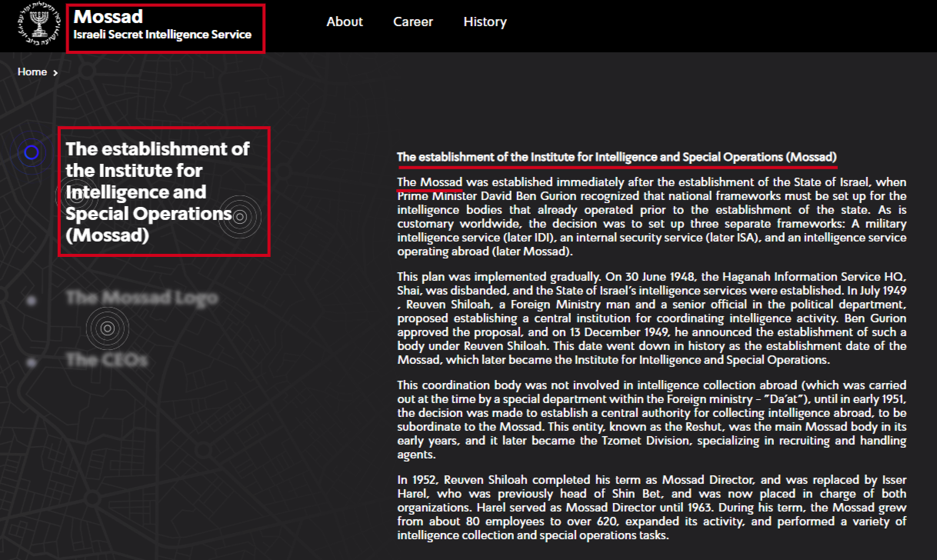Open the History menu item

point(485,22)
